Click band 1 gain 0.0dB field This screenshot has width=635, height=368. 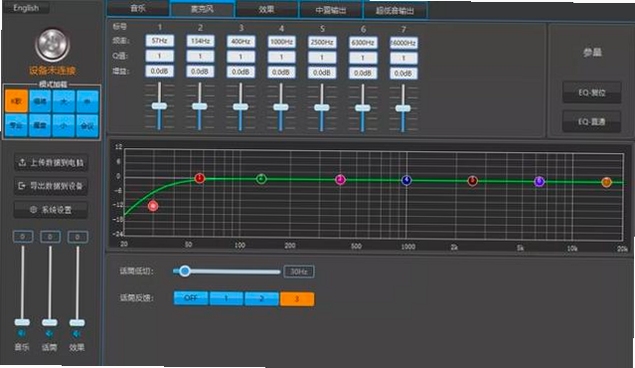(x=160, y=71)
